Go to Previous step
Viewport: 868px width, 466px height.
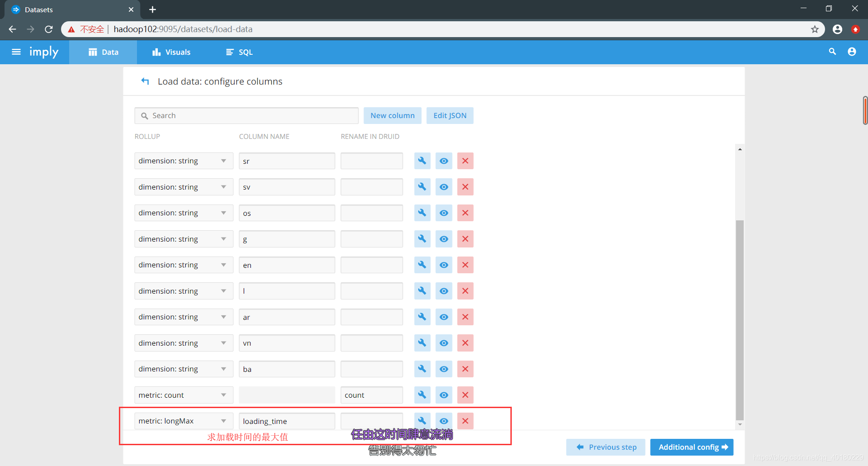click(x=606, y=447)
